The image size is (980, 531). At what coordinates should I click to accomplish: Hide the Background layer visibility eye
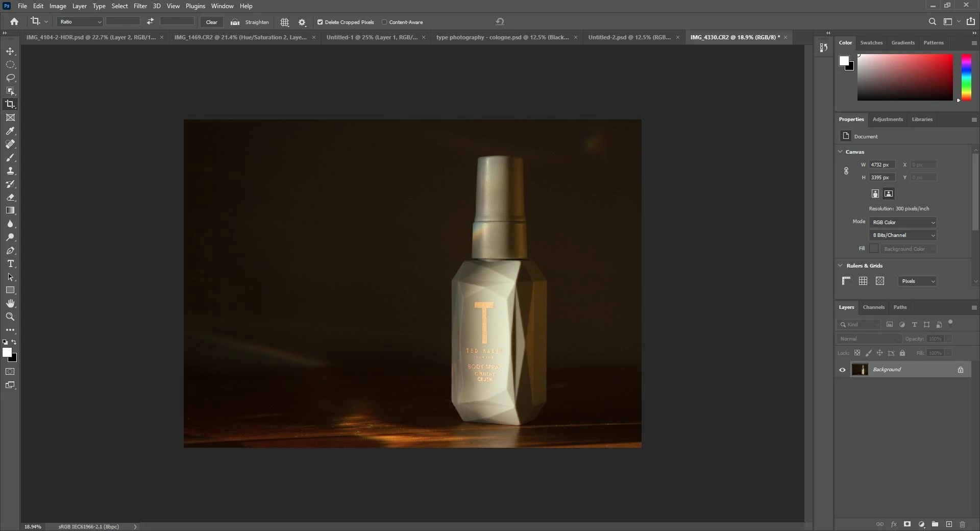click(842, 370)
